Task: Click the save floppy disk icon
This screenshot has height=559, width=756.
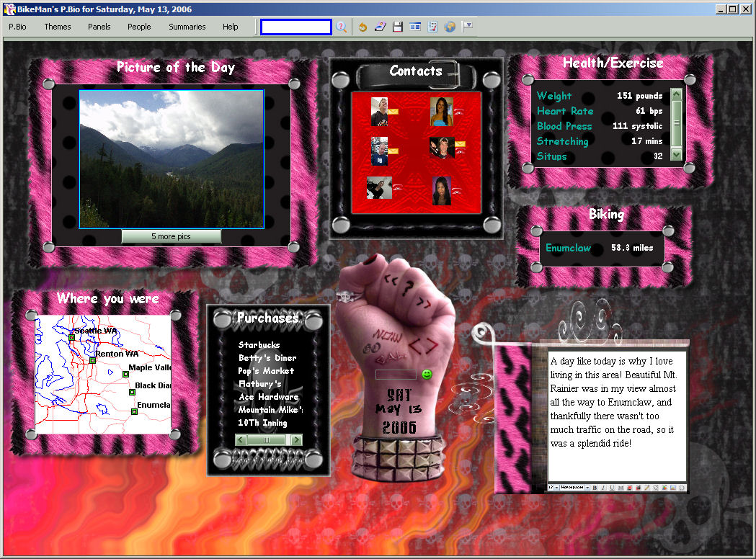Action: click(398, 27)
